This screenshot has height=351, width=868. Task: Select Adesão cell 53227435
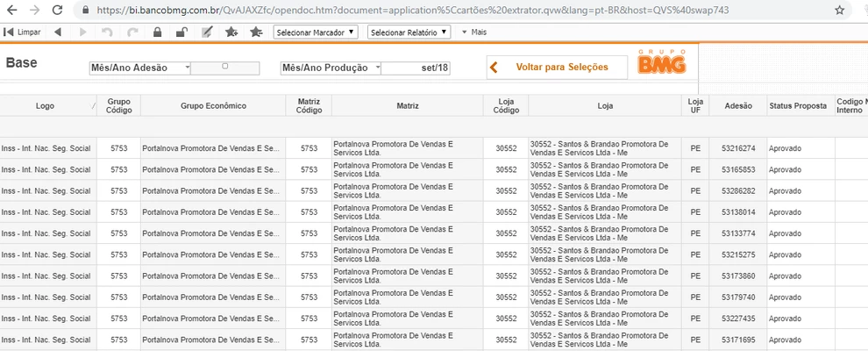(738, 319)
